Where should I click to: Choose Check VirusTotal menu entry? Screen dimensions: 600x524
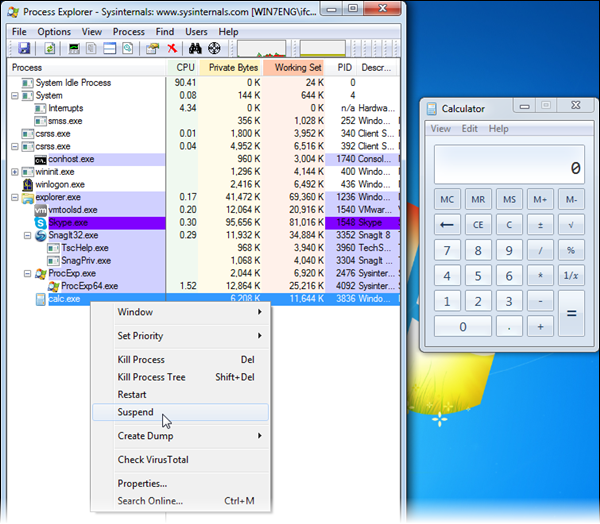(180, 460)
